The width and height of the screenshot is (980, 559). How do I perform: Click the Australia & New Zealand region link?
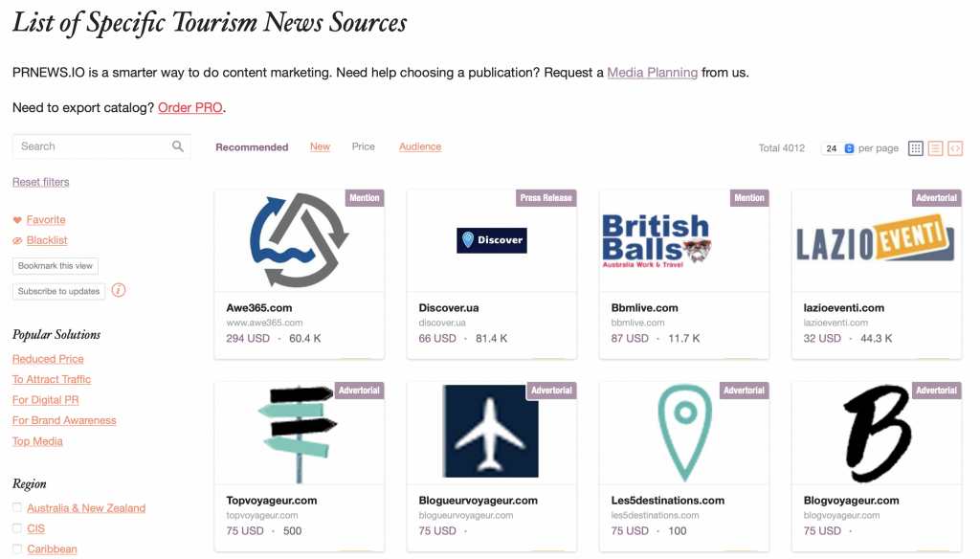click(x=86, y=508)
